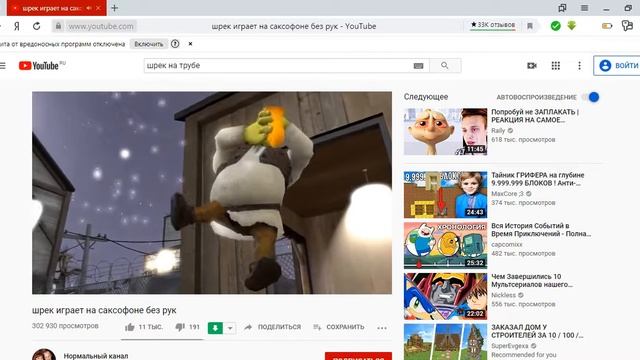640x360 pixels.
Task: Open the on-screen keyboard icon in search
Action: coord(418,66)
